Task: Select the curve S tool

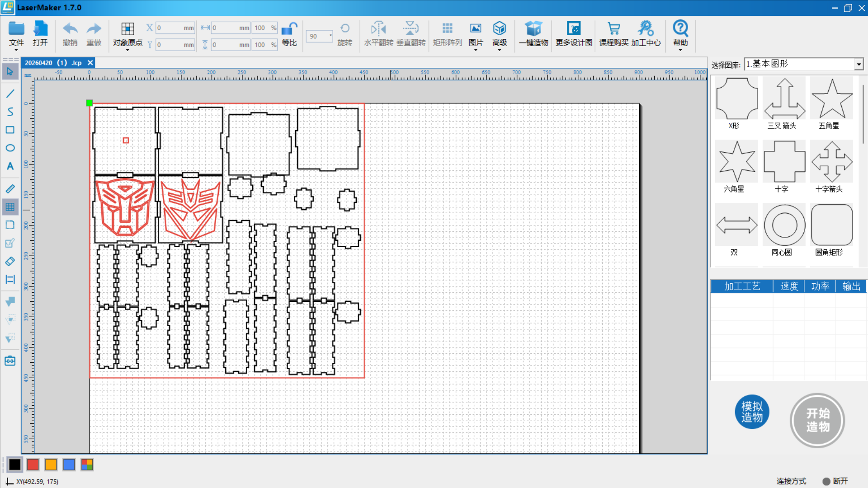Action: pos(10,112)
